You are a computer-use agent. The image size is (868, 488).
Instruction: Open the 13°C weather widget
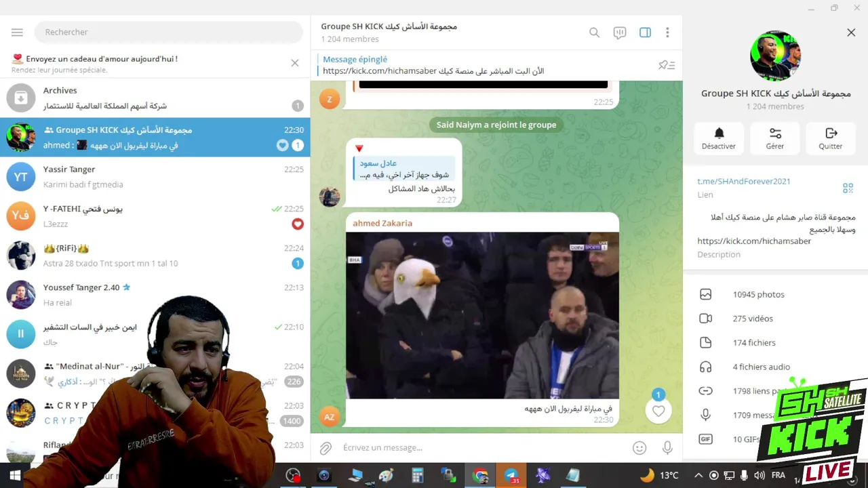pyautogui.click(x=659, y=475)
